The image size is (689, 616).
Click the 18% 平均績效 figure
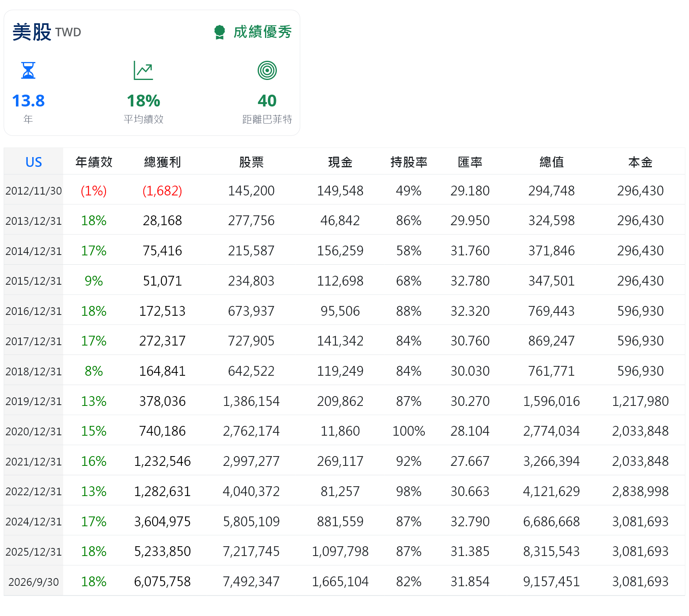(144, 109)
